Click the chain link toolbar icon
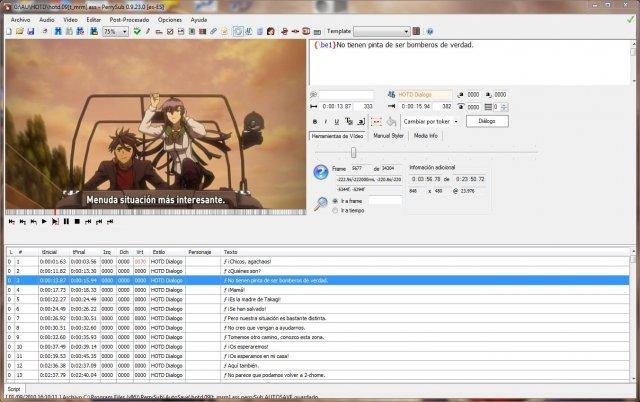 [x=213, y=31]
